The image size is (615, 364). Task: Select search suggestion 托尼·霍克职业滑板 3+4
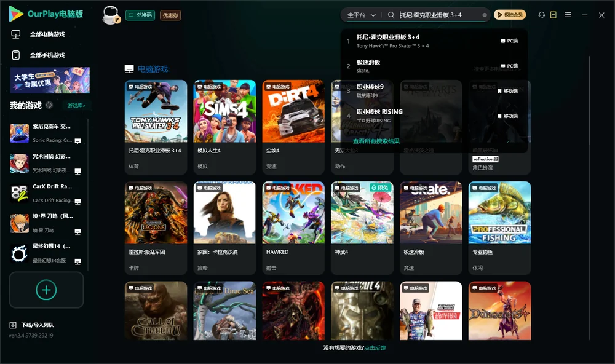[434, 41]
